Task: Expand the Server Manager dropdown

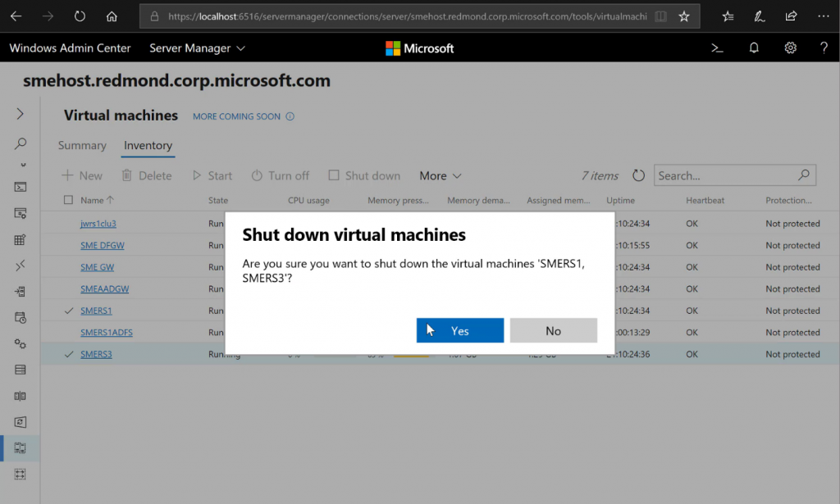Action: [x=197, y=48]
